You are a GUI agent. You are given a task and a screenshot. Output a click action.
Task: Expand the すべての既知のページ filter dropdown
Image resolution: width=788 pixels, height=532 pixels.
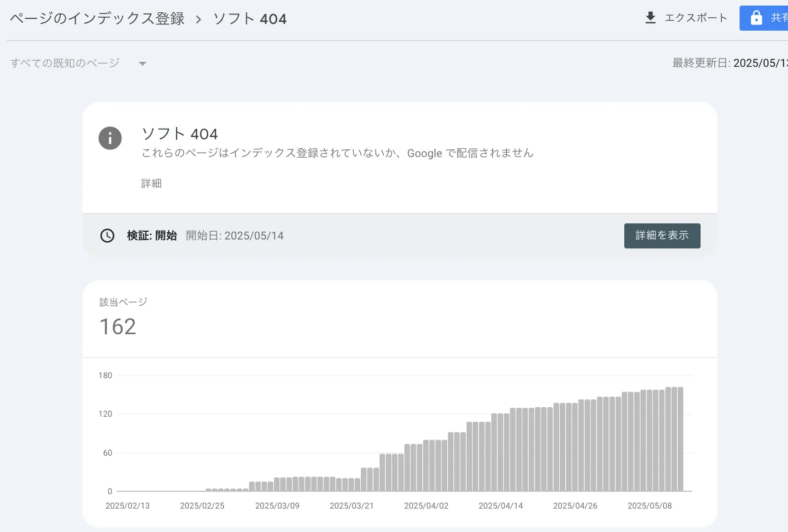(65, 63)
